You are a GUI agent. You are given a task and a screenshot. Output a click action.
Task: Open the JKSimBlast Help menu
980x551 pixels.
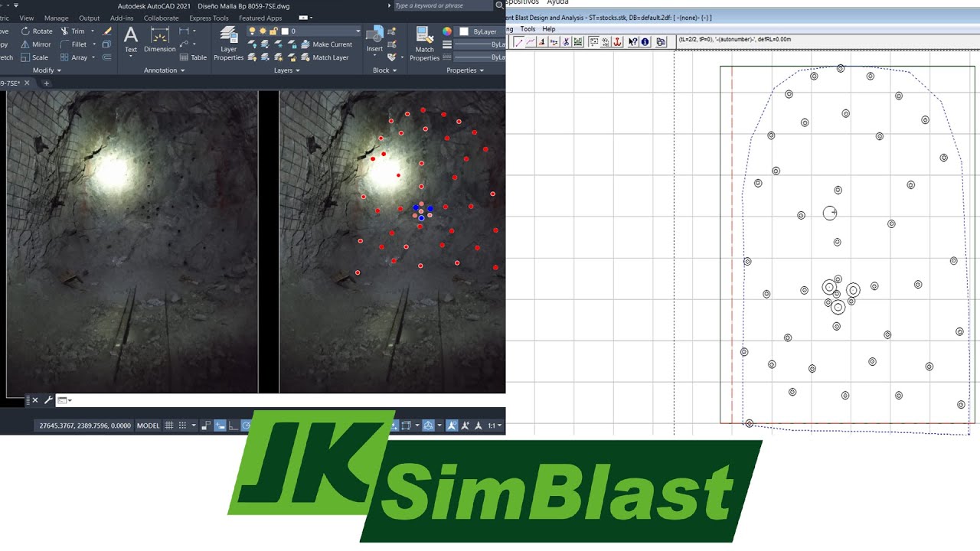coord(549,29)
